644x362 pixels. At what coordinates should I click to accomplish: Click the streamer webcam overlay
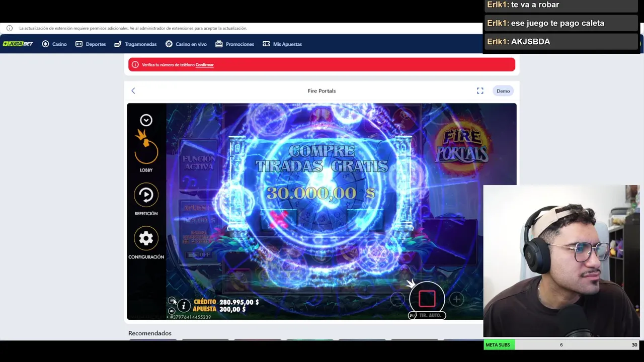561,261
